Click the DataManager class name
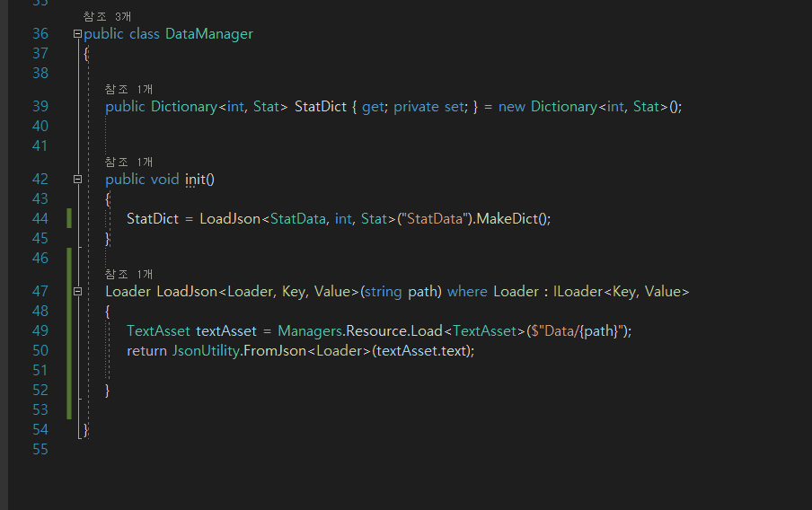Viewport: 812px width, 510px height. 209,34
